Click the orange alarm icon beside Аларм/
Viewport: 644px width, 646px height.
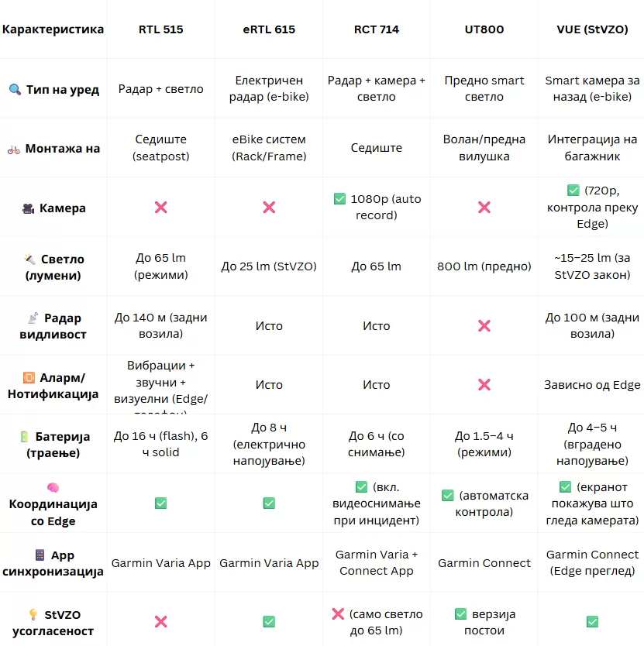(x=29, y=377)
